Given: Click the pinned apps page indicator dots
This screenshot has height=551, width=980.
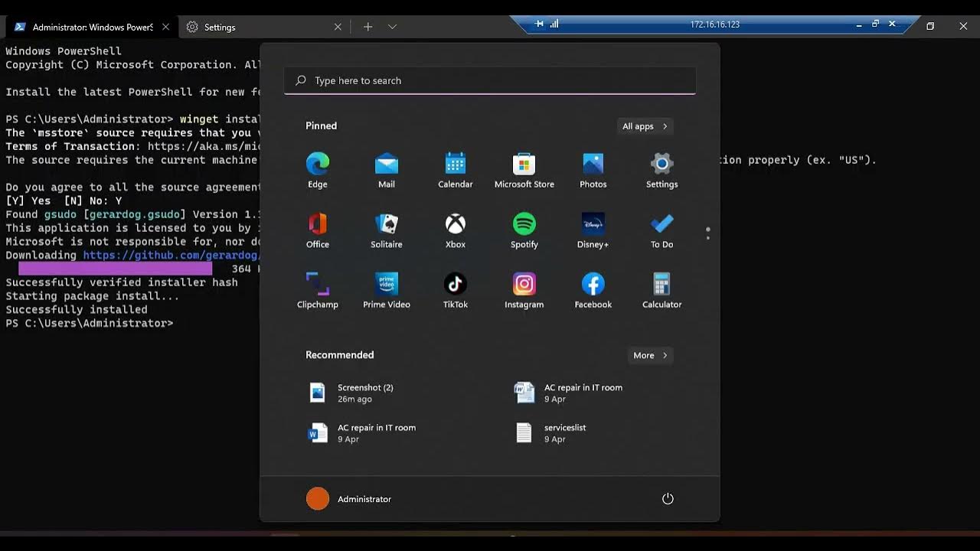Looking at the screenshot, I should point(708,233).
